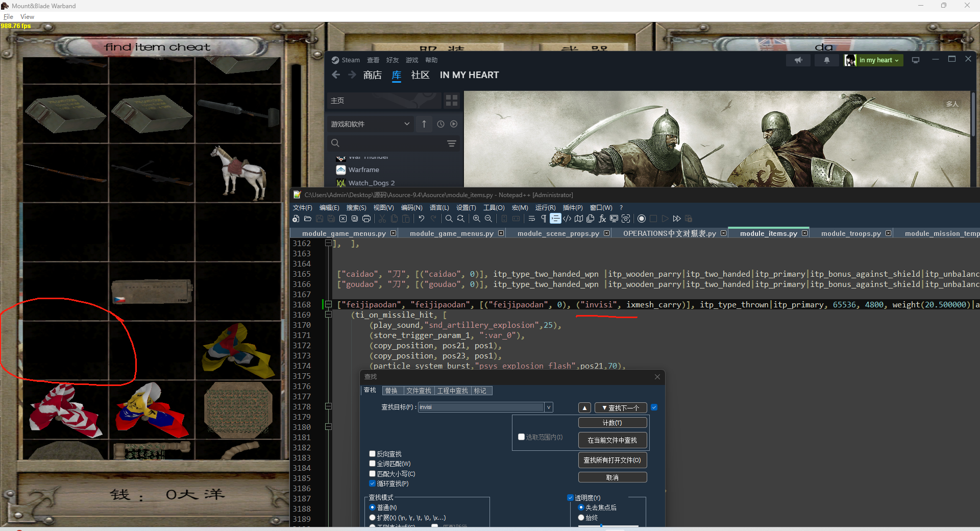
Task: Click the Replace icon next to Find
Action: 461,219
